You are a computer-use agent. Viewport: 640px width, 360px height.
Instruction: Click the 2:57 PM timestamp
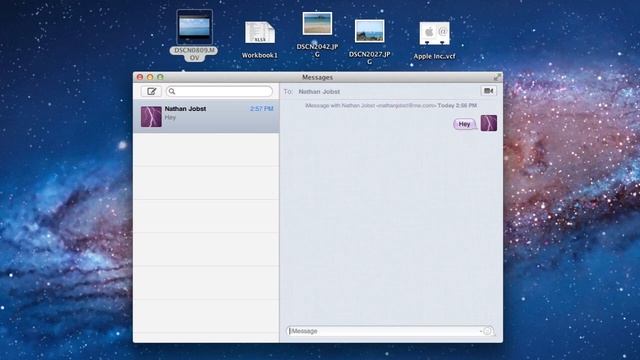pos(262,109)
